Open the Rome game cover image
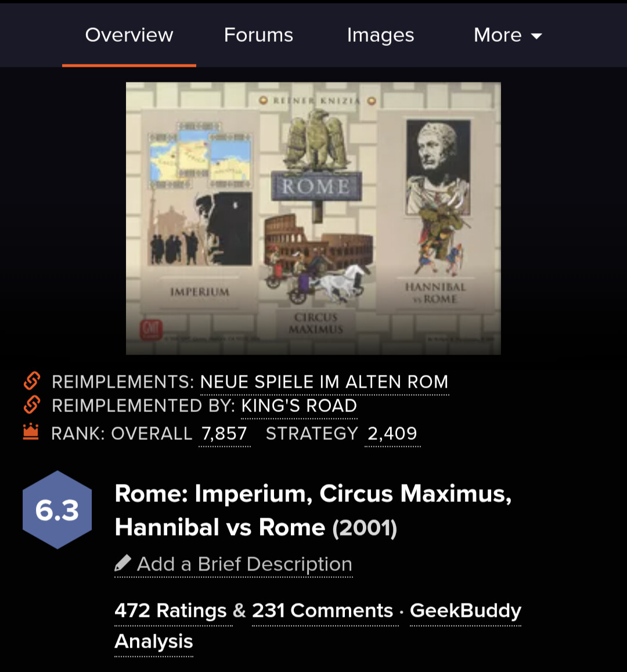This screenshot has width=627, height=672. 313,218
